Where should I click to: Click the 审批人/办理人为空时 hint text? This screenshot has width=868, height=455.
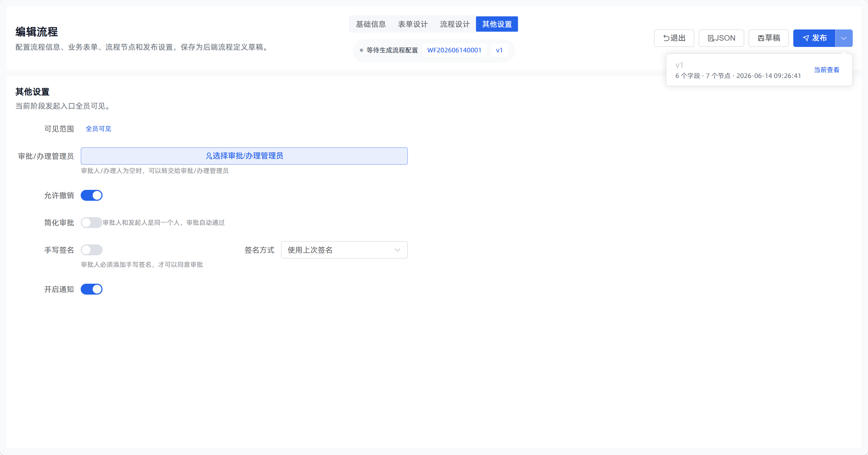pyautogui.click(x=155, y=171)
